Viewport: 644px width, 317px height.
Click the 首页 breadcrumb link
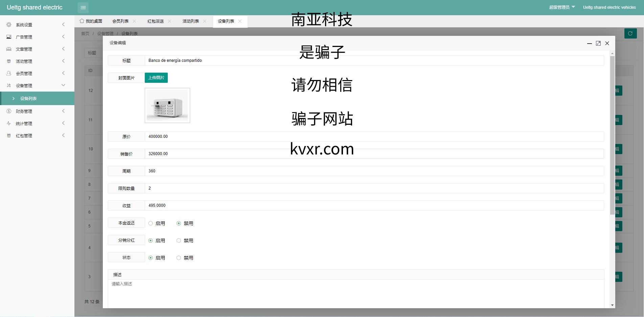pos(85,33)
